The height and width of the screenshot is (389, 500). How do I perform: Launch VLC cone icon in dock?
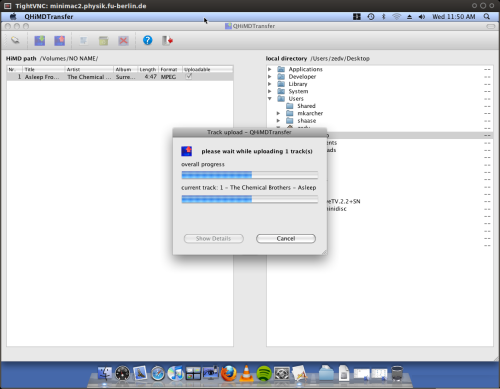(x=246, y=373)
